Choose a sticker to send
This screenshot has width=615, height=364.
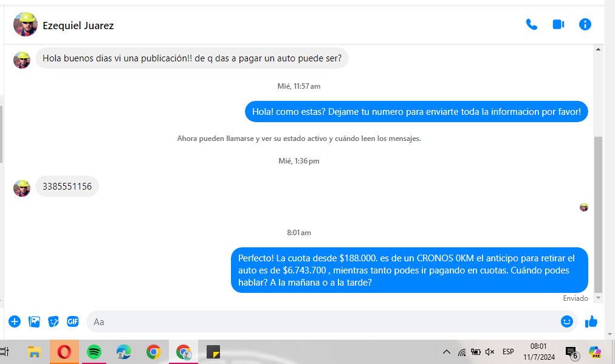tap(54, 321)
